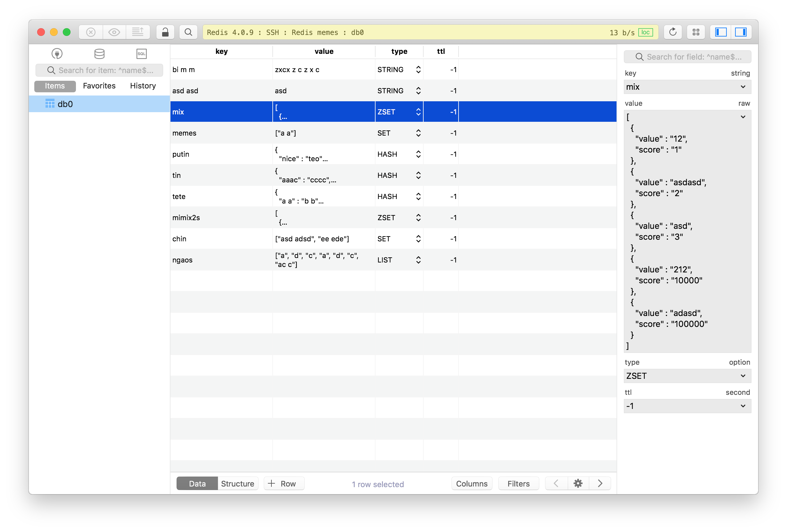787x532 pixels.
Task: Toggle sort order for ngaos LIST row
Action: tap(418, 259)
